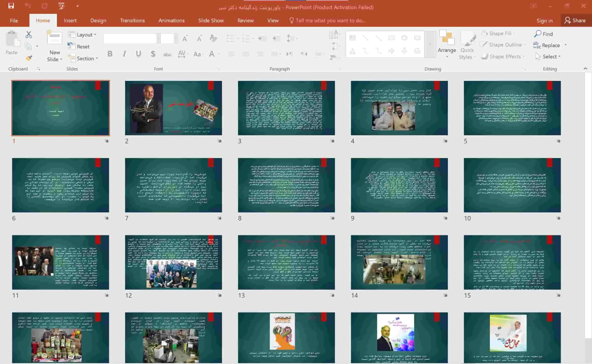Click the Save icon in title bar
Screen dimensions: 592x364
tap(11, 6)
